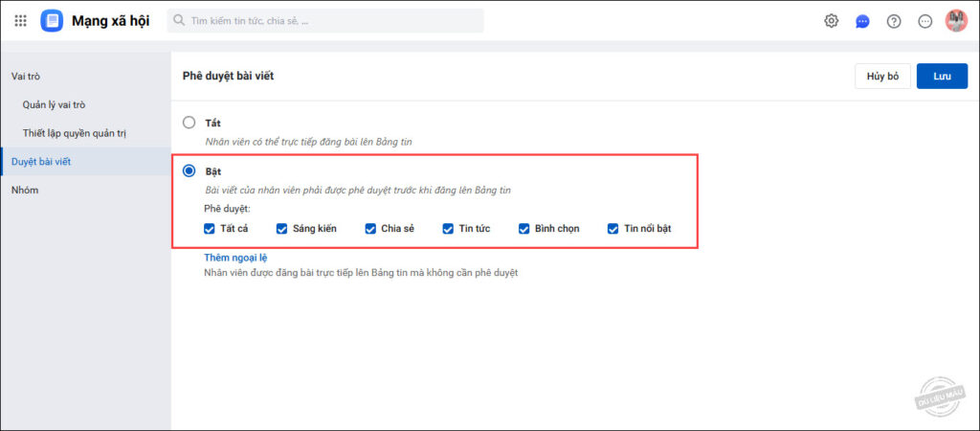Click the Mạng xã hội app logo
This screenshot has height=431, width=980.
click(52, 21)
